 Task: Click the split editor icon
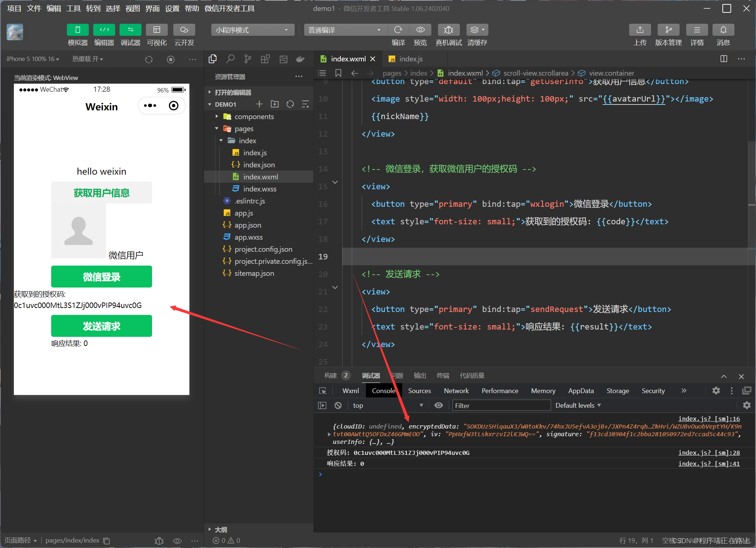[723, 59]
